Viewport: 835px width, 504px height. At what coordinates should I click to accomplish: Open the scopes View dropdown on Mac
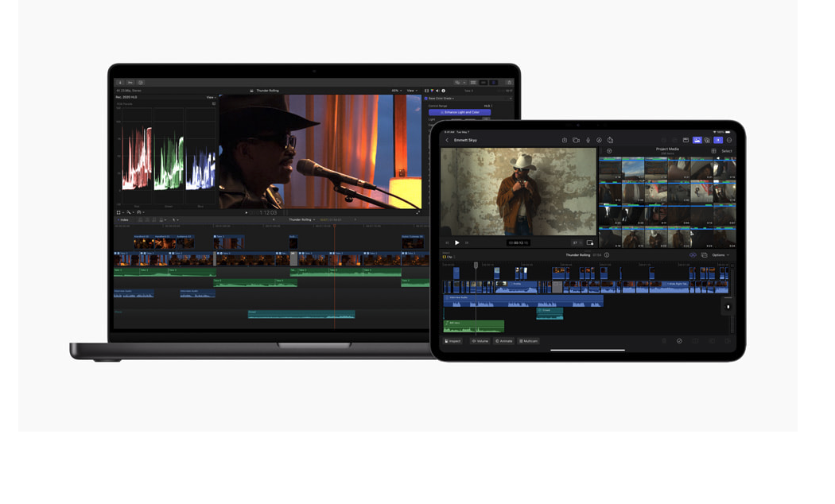point(211,98)
